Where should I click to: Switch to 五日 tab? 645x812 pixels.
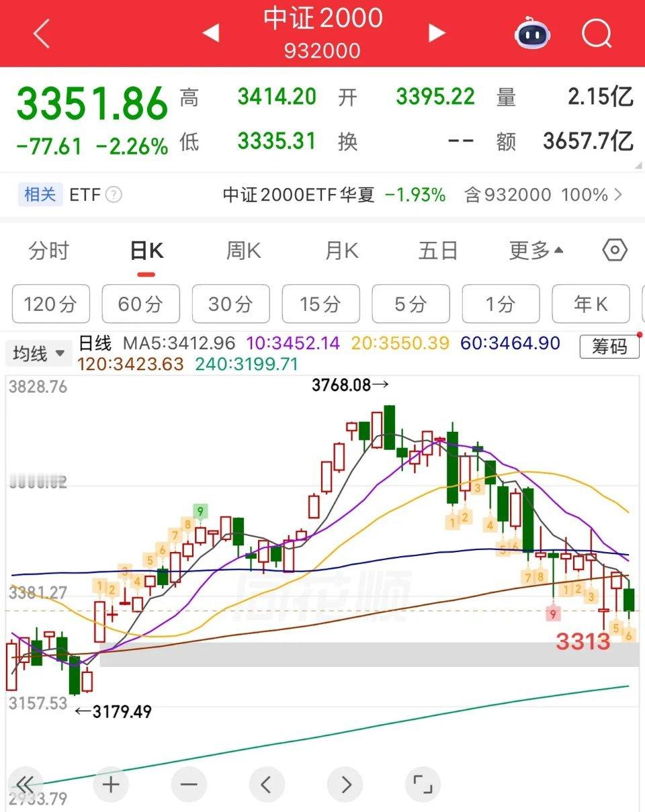438,251
